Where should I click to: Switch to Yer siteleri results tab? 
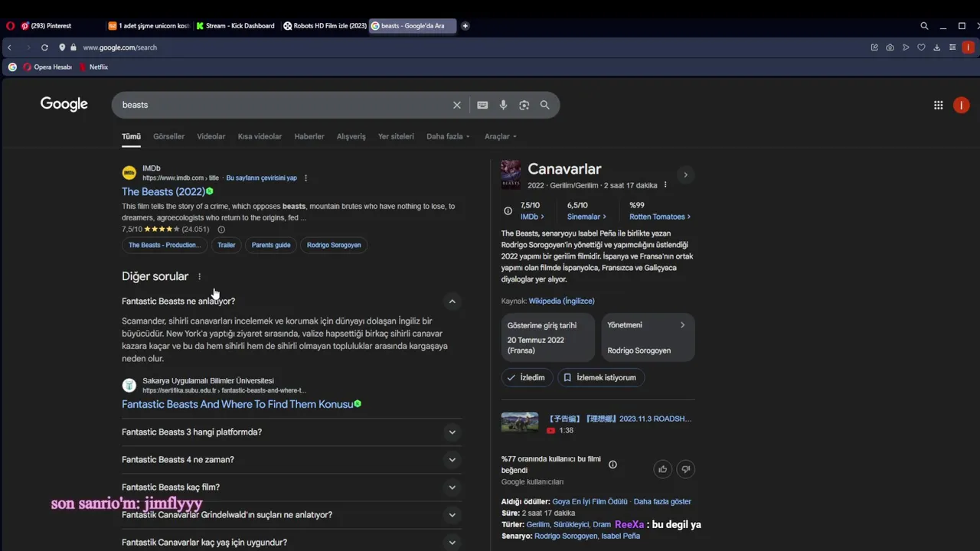pos(396,136)
